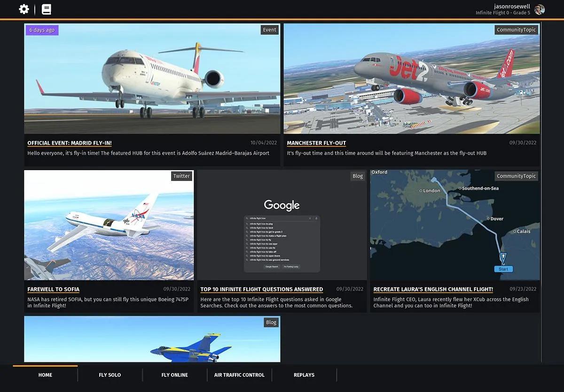Click the news feed vertical scrollbar

point(541,193)
